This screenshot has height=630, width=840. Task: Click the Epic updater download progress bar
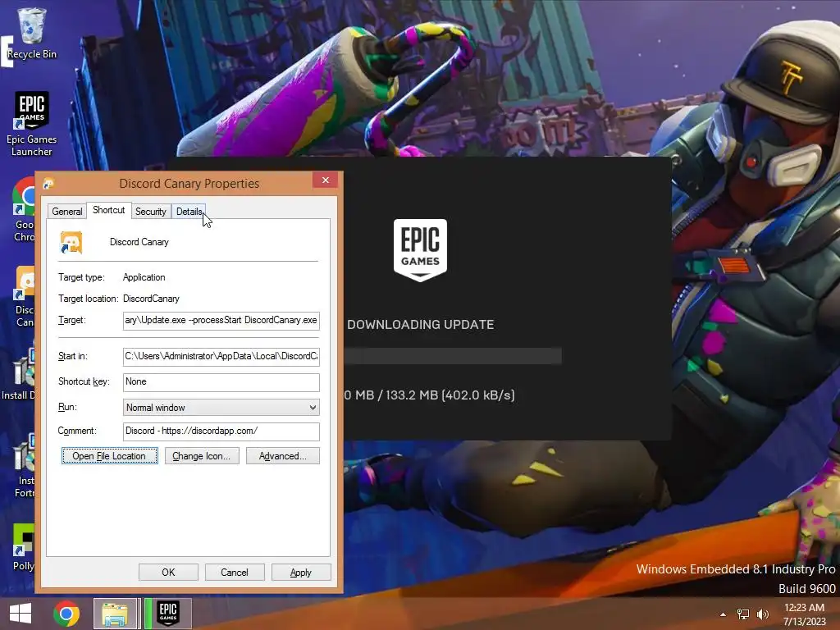(453, 356)
